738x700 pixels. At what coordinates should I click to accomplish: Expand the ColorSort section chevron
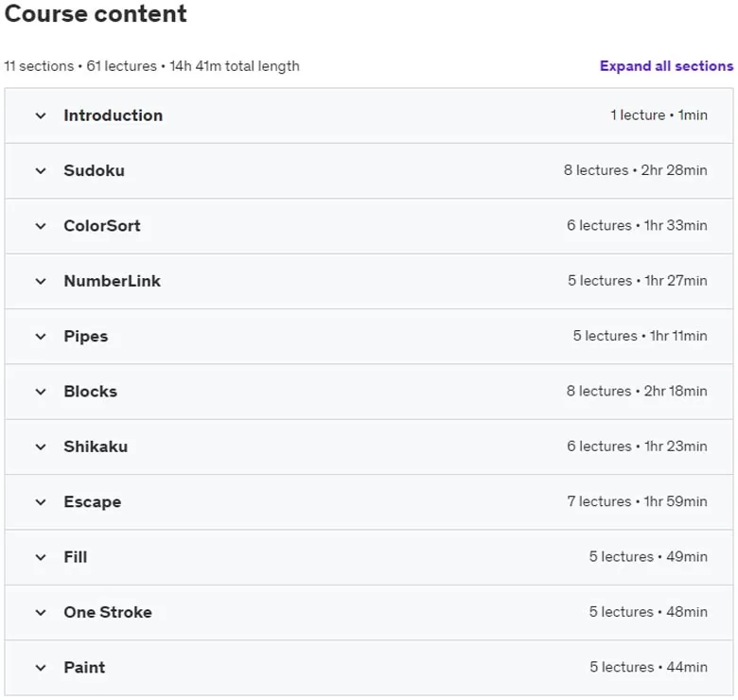(x=41, y=226)
